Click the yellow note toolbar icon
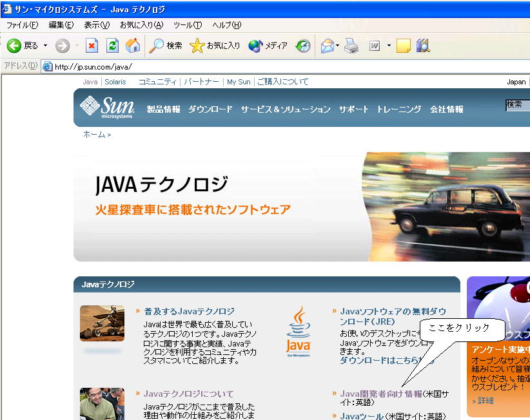Viewport: 530px width, 420px height. (x=403, y=46)
